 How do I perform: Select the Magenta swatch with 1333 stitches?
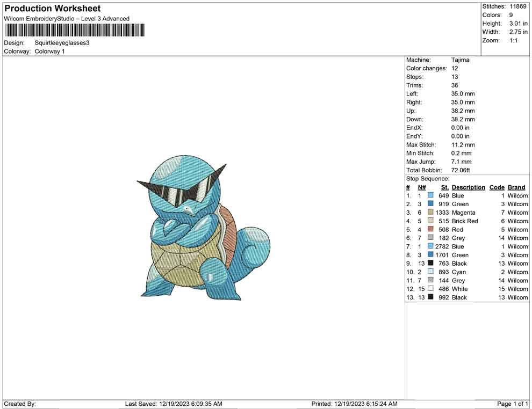tap(430, 213)
